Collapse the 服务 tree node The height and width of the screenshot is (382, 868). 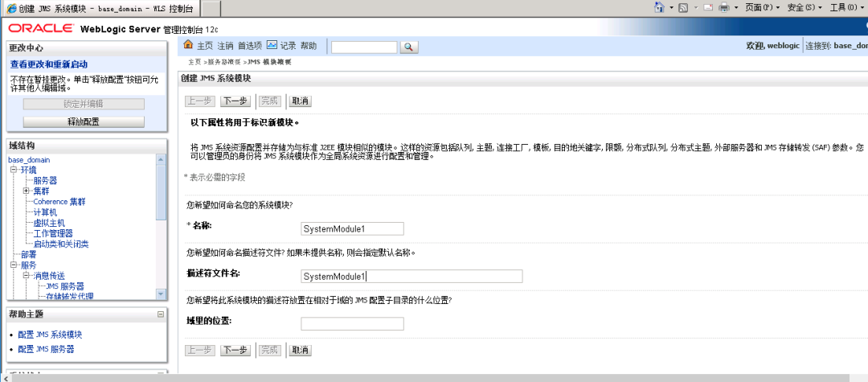point(14,265)
